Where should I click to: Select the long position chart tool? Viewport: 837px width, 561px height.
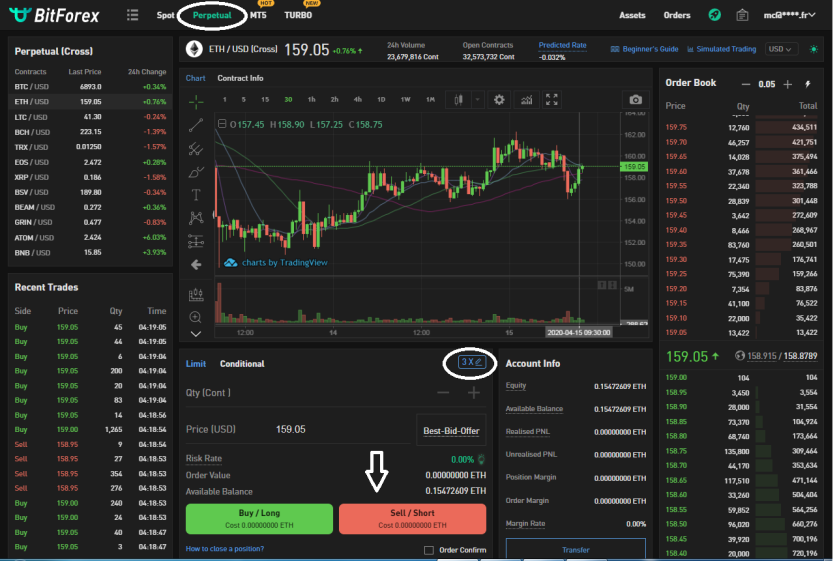pos(196,294)
